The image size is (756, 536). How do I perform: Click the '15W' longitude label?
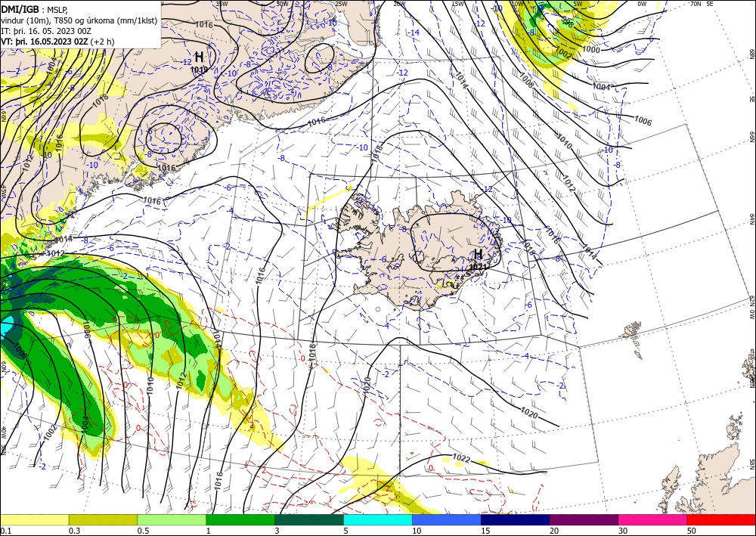(x=457, y=4)
